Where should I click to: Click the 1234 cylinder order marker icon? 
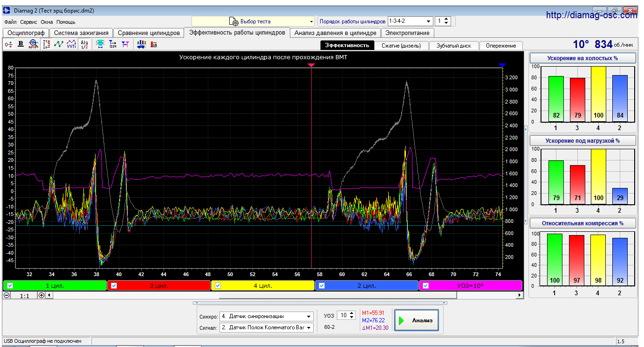pyautogui.click(x=113, y=44)
